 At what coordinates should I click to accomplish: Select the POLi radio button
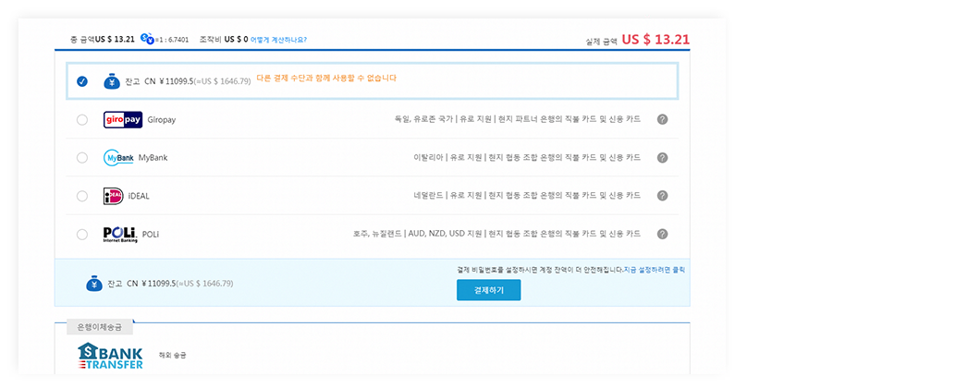pyautogui.click(x=82, y=234)
